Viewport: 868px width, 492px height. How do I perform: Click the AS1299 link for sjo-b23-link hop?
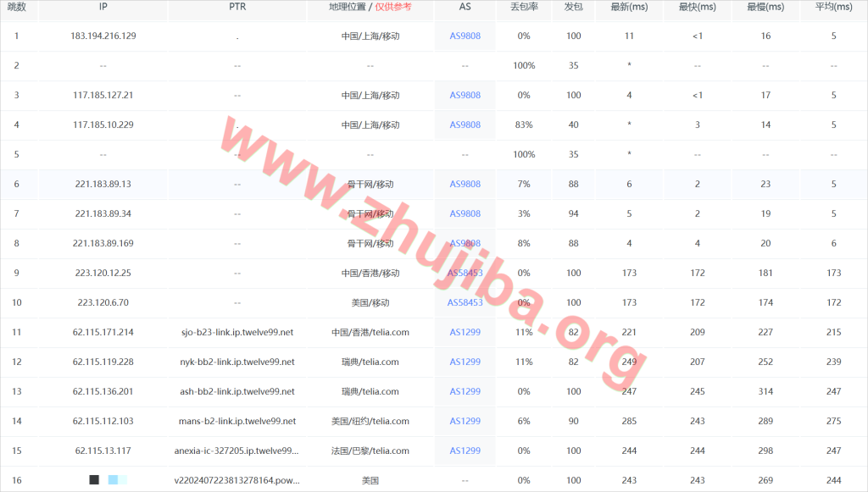click(465, 333)
